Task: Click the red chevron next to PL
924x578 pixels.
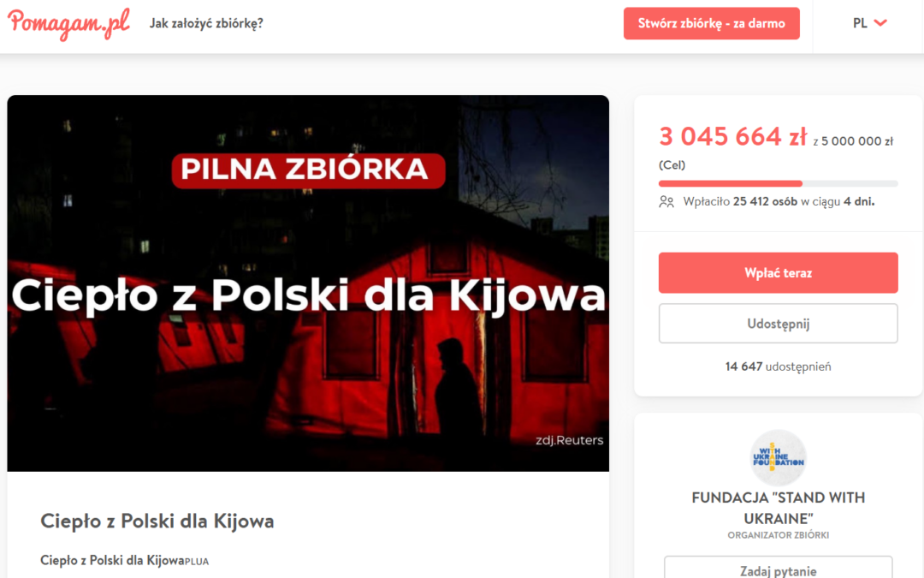Action: (880, 23)
